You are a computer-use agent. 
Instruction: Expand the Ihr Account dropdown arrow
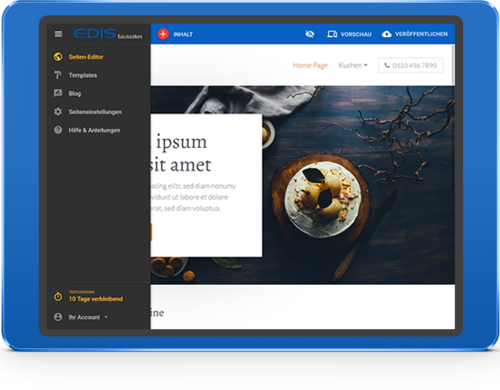pyautogui.click(x=106, y=317)
